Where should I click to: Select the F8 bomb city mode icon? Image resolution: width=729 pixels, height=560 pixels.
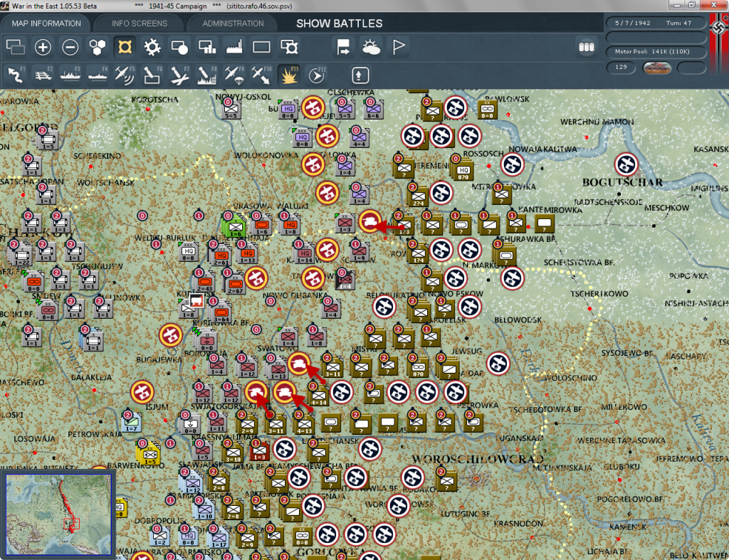[207, 75]
